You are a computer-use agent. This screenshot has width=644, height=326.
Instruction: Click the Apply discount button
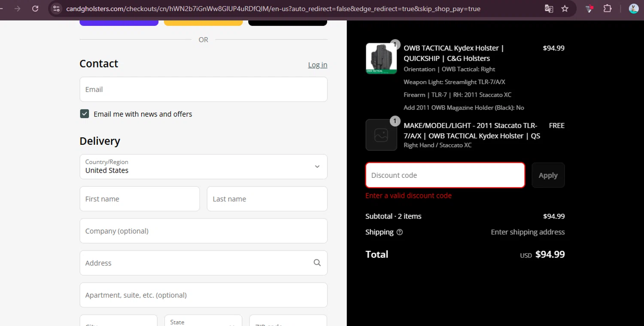(x=548, y=175)
